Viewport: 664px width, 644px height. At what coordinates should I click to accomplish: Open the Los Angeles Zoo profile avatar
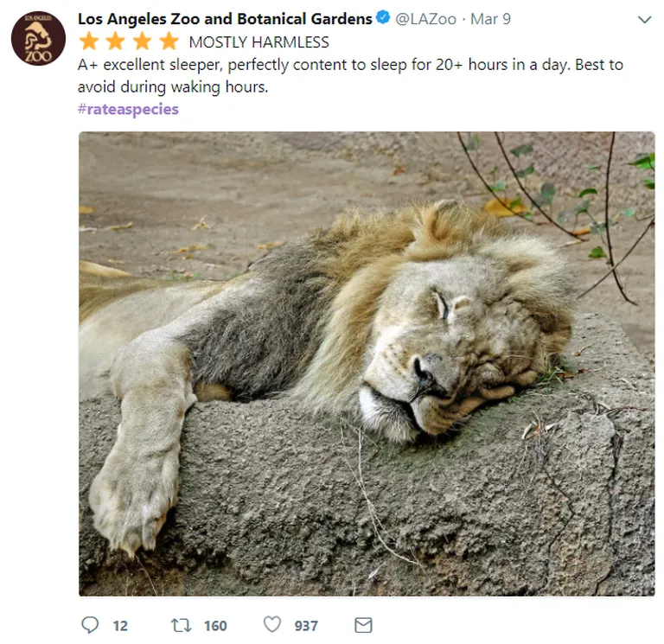tap(38, 39)
